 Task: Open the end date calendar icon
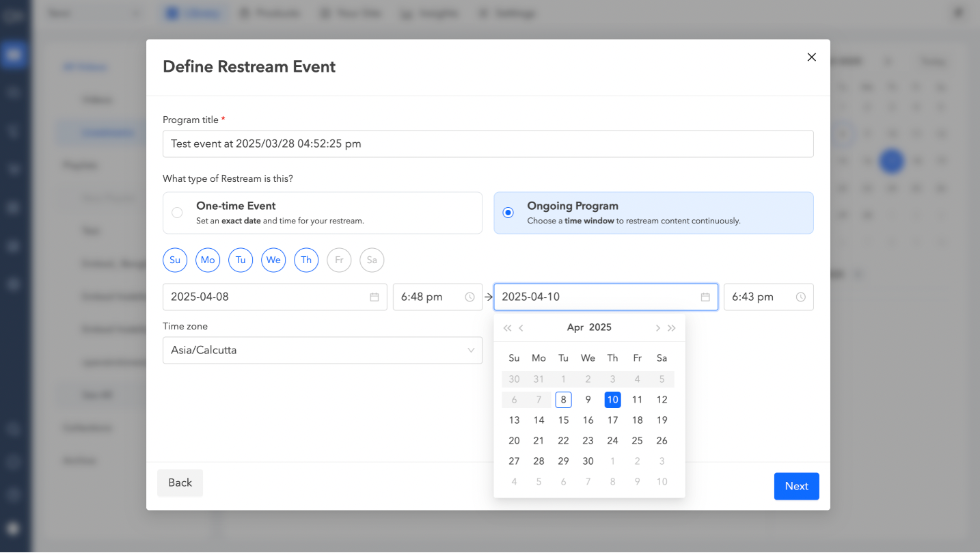click(x=705, y=297)
